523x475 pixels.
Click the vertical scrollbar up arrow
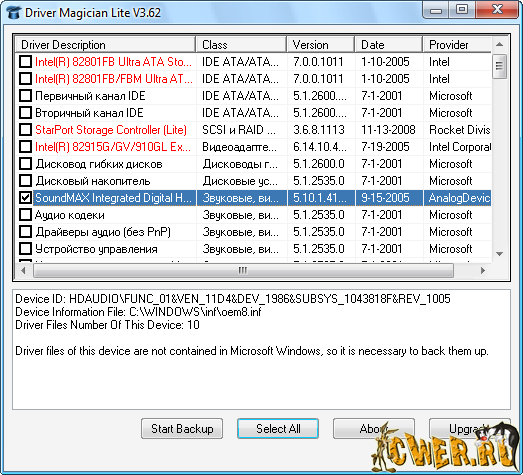click(x=499, y=44)
